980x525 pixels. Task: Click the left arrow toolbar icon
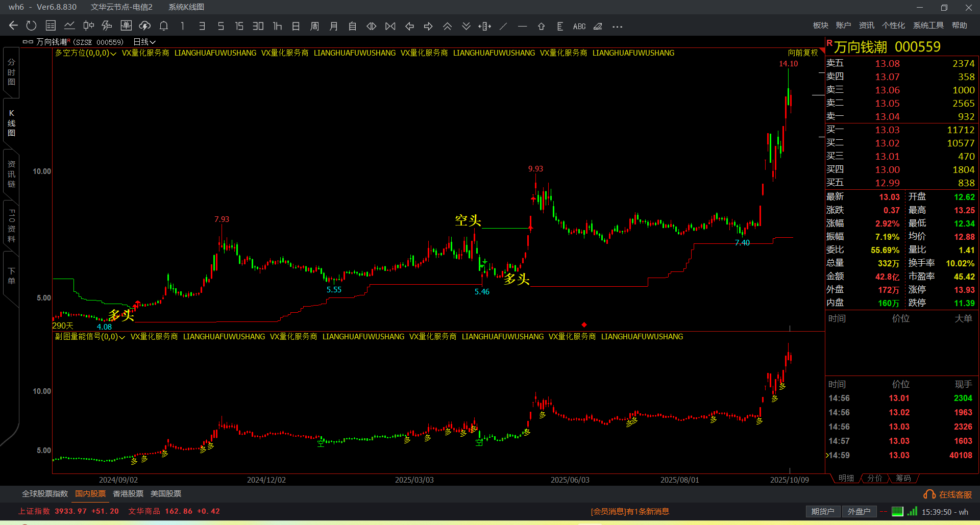coord(409,26)
